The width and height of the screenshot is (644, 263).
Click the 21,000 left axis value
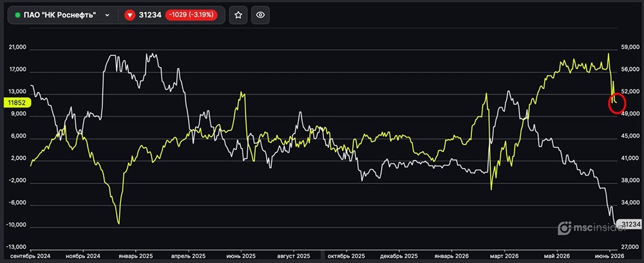click(x=17, y=48)
